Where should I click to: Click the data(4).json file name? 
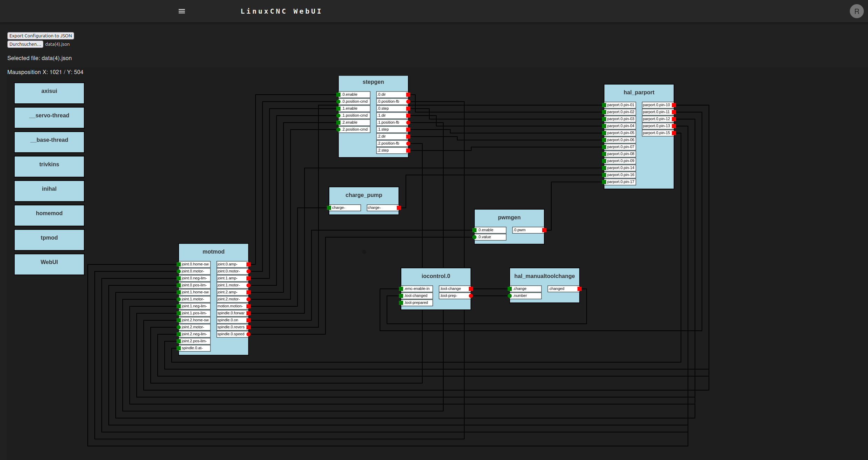57,44
